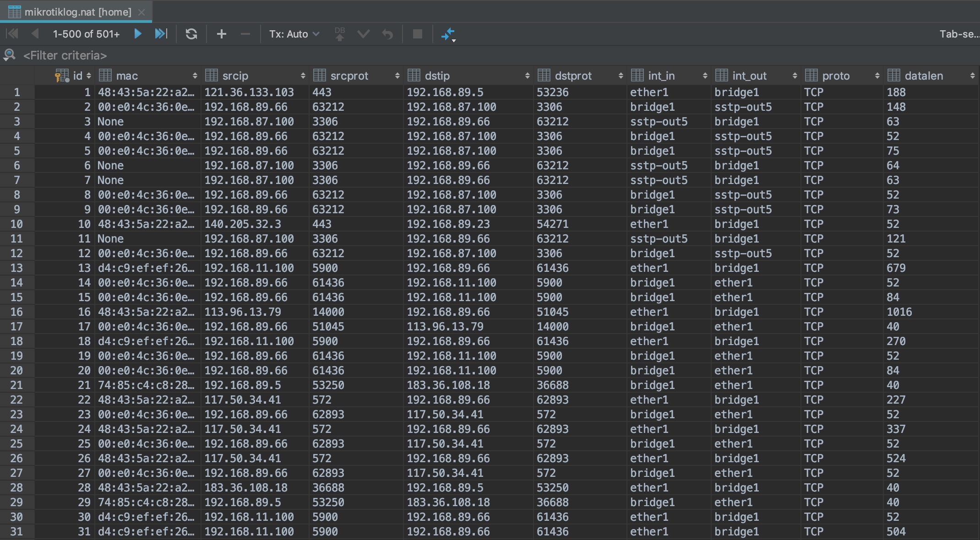
Task: Reload the table data
Action: point(191,34)
